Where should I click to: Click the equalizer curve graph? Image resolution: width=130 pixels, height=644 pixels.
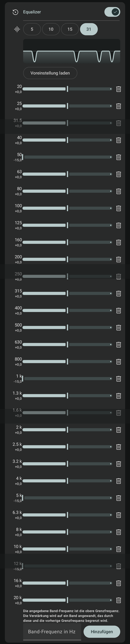(72, 51)
